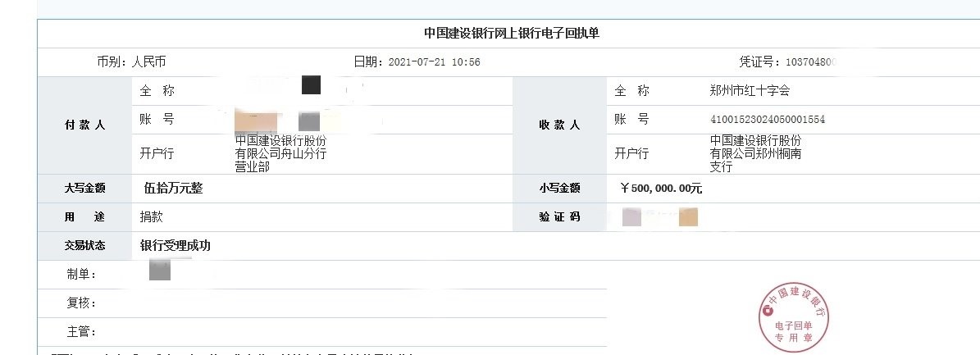Viewport: 980px width, 355px height.
Task: Click the 小写金额 label
Action: pyautogui.click(x=559, y=188)
